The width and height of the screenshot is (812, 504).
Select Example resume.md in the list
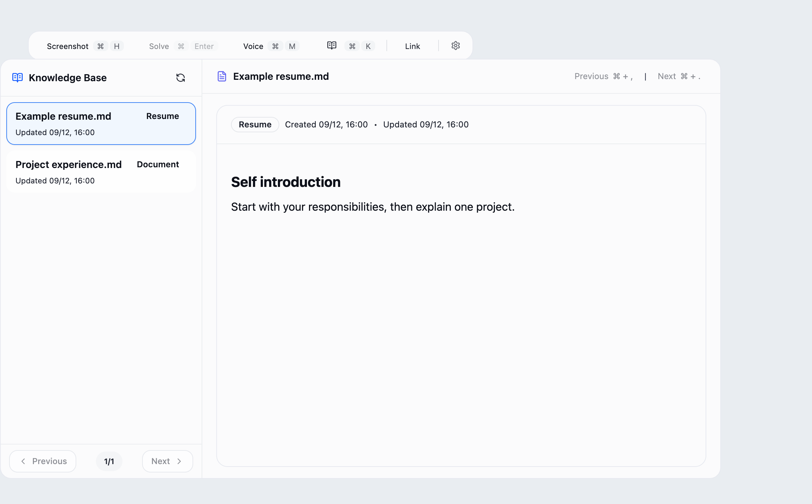click(101, 124)
